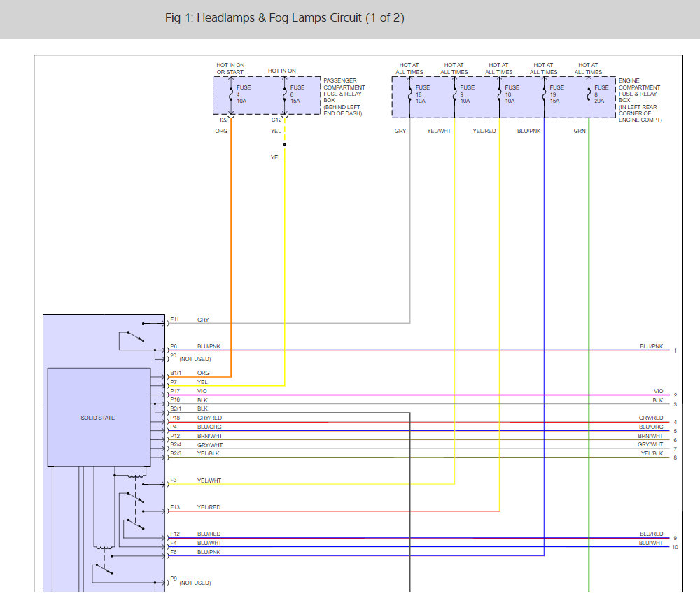Click the "BLU/ORG" label at the right edge
Viewport: 700px width, 596px height.
click(x=651, y=427)
